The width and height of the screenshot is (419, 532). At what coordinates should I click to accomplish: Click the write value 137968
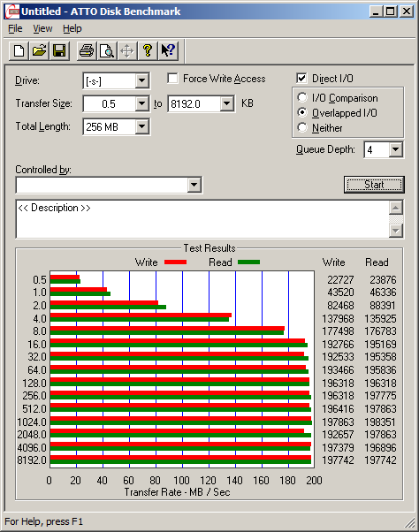click(338, 319)
